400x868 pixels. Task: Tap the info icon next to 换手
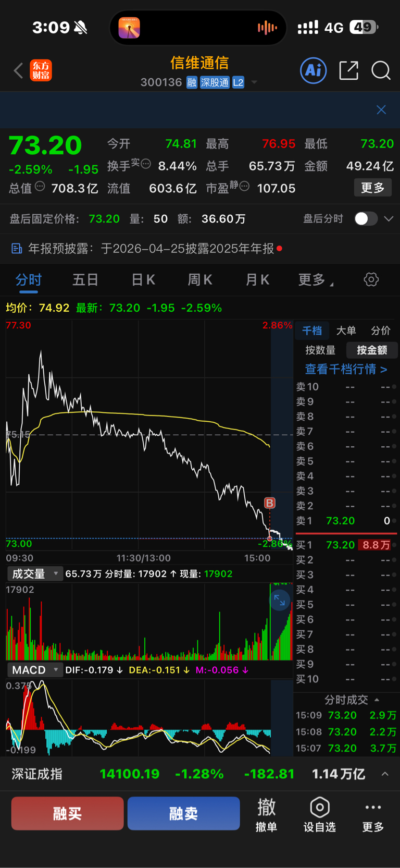click(x=146, y=164)
